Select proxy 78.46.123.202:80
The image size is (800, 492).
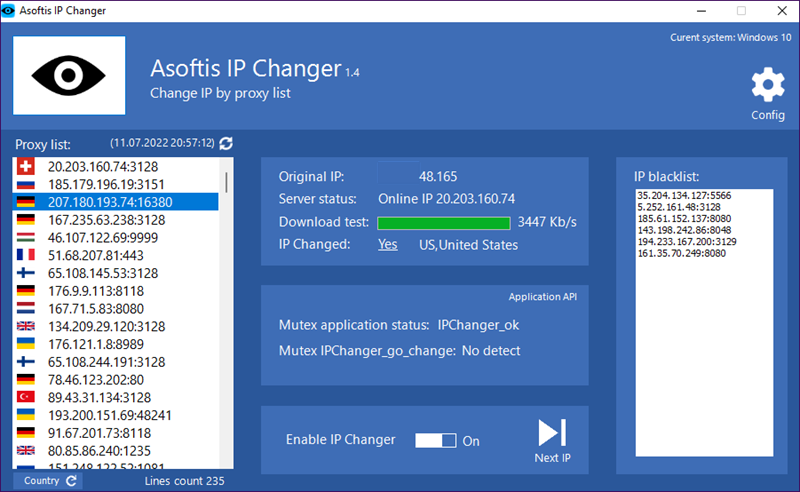(115, 380)
